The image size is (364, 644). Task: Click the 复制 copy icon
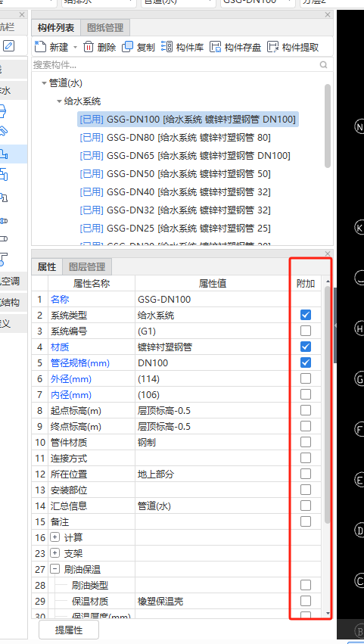click(128, 46)
